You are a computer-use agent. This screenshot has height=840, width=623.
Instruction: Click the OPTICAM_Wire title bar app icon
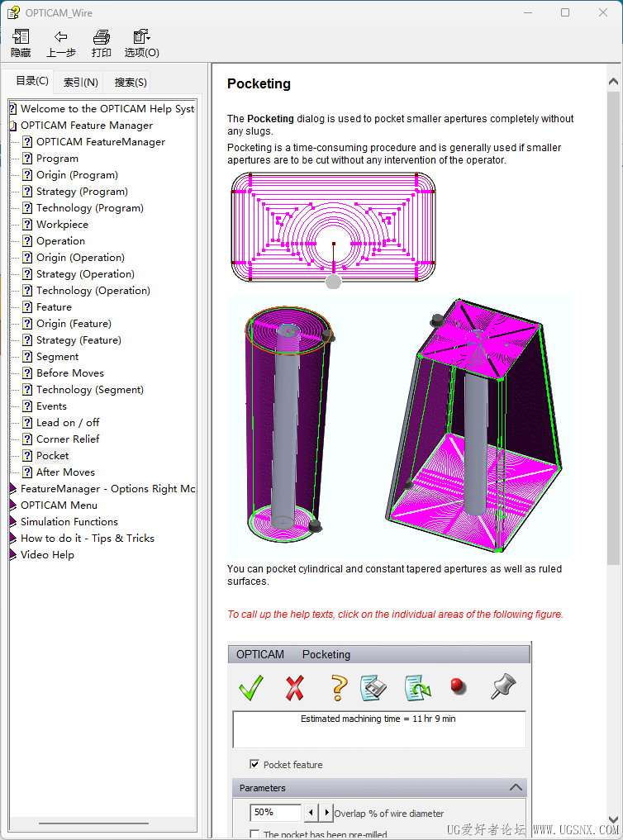point(14,12)
